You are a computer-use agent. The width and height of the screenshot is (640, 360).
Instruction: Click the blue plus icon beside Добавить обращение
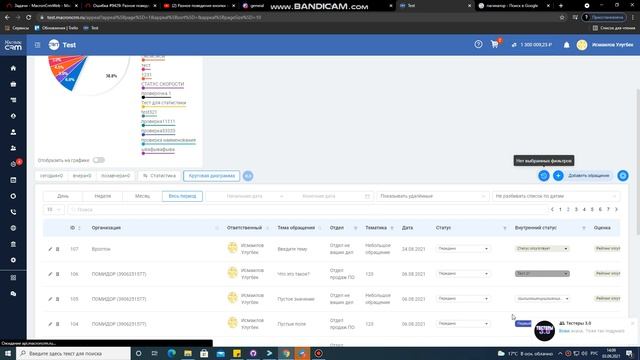[x=558, y=176]
